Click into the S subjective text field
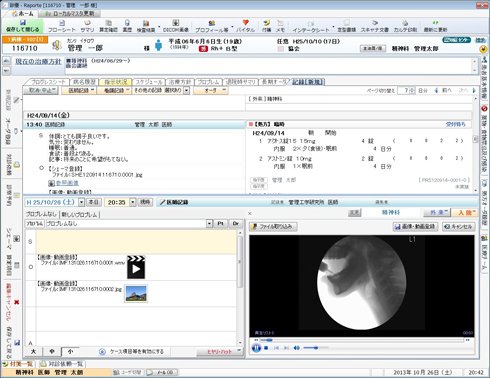 tap(136, 242)
